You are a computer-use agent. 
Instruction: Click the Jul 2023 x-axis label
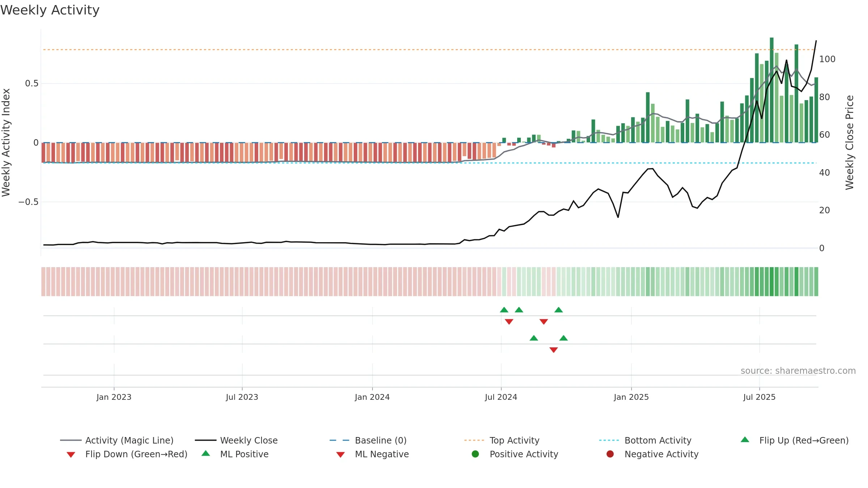click(242, 397)
